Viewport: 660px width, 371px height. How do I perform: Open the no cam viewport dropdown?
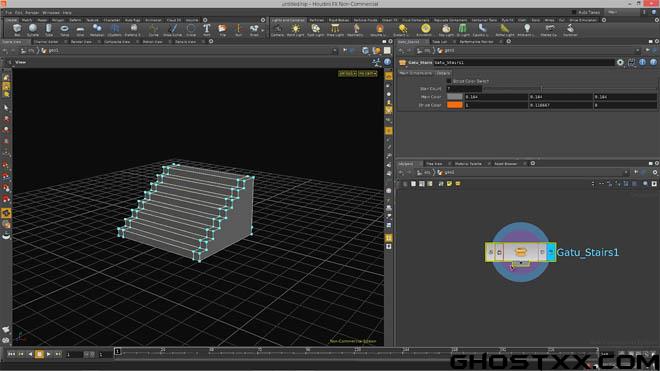tap(367, 74)
